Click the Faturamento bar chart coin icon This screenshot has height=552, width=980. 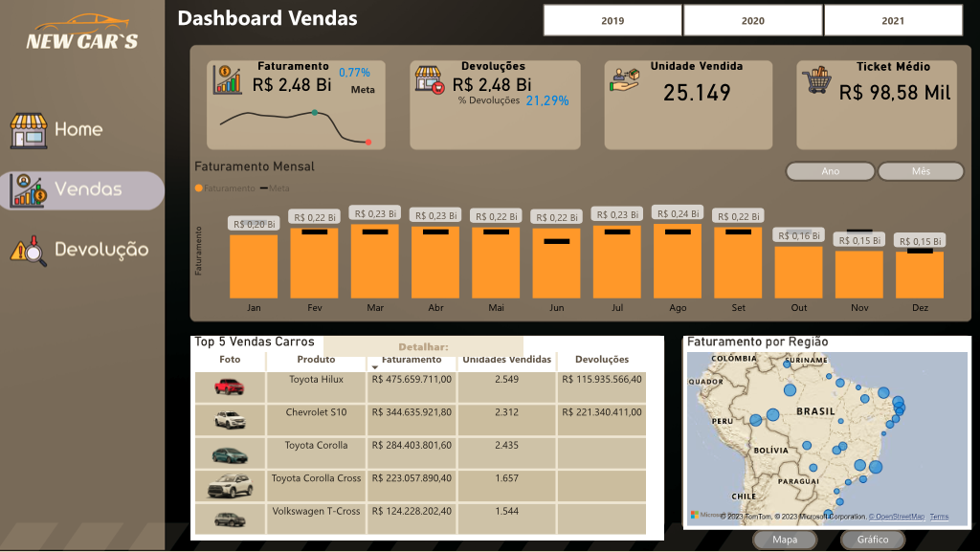(227, 79)
